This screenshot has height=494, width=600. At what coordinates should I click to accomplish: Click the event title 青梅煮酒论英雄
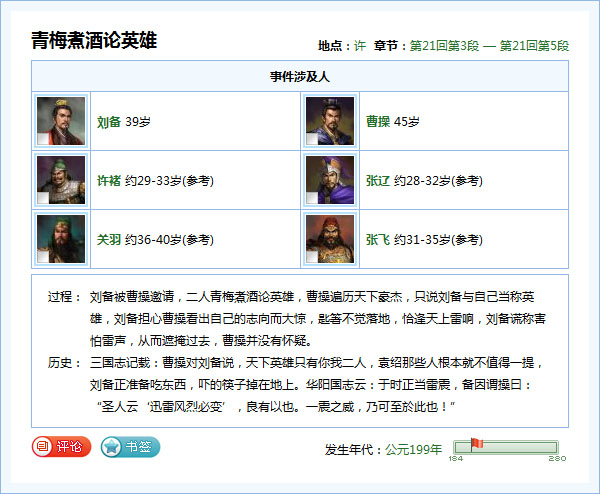(93, 41)
